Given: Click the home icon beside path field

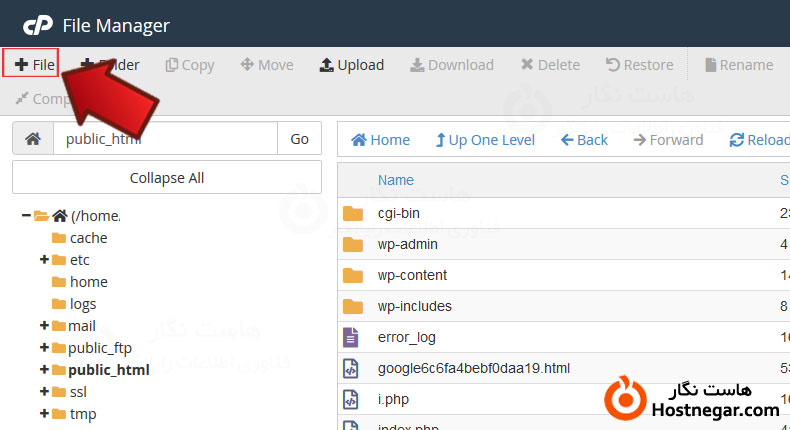Looking at the screenshot, I should (x=32, y=139).
